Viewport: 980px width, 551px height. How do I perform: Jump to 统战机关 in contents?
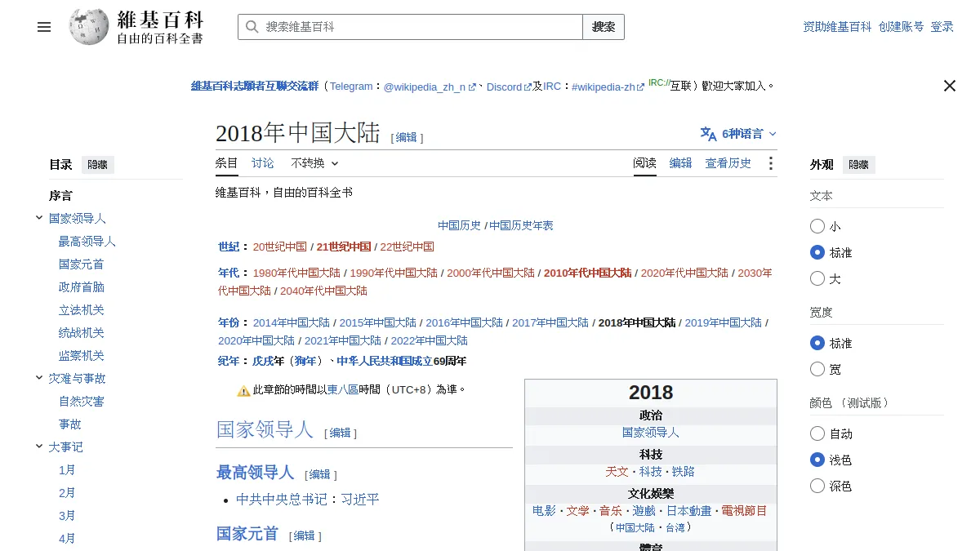(82, 333)
